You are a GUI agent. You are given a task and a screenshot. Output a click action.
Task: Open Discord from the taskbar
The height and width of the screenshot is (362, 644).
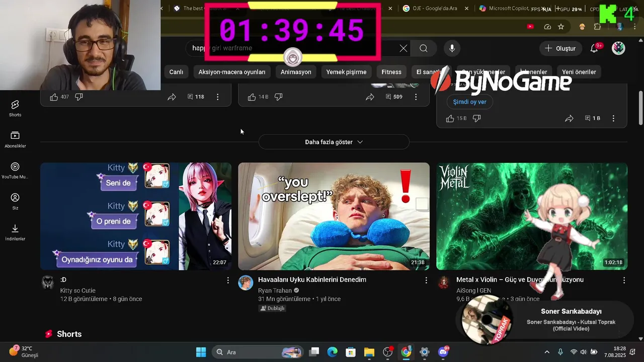pyautogui.click(x=443, y=352)
